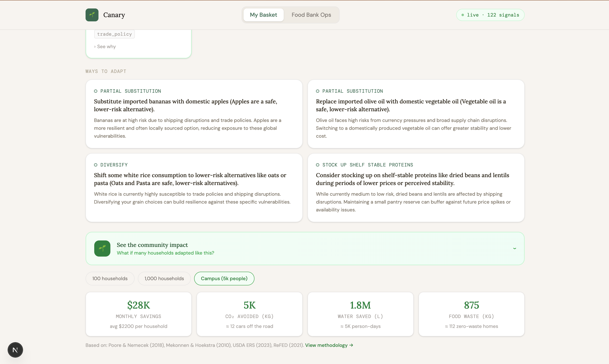Select the 100 households option

(110, 278)
